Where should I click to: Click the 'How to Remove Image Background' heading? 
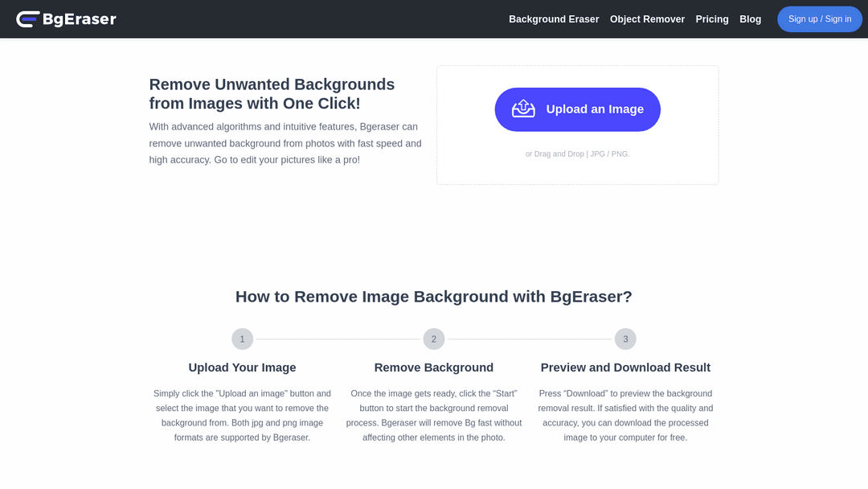[x=434, y=296]
